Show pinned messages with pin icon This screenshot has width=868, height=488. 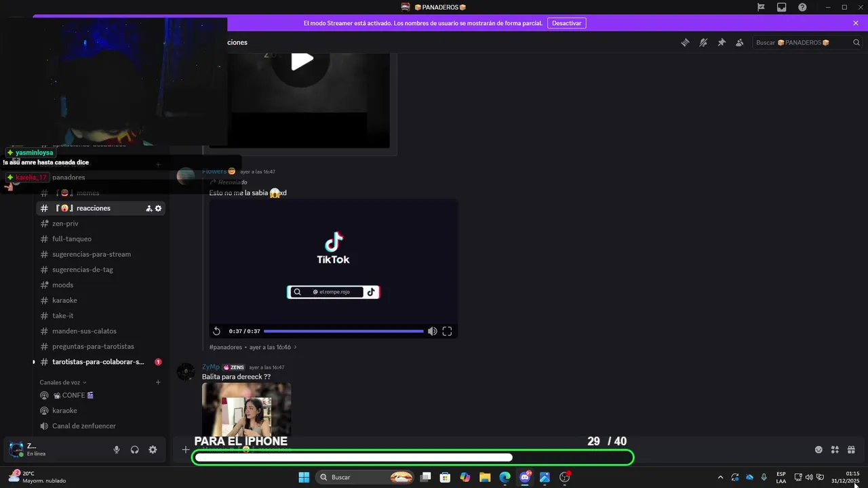click(722, 42)
